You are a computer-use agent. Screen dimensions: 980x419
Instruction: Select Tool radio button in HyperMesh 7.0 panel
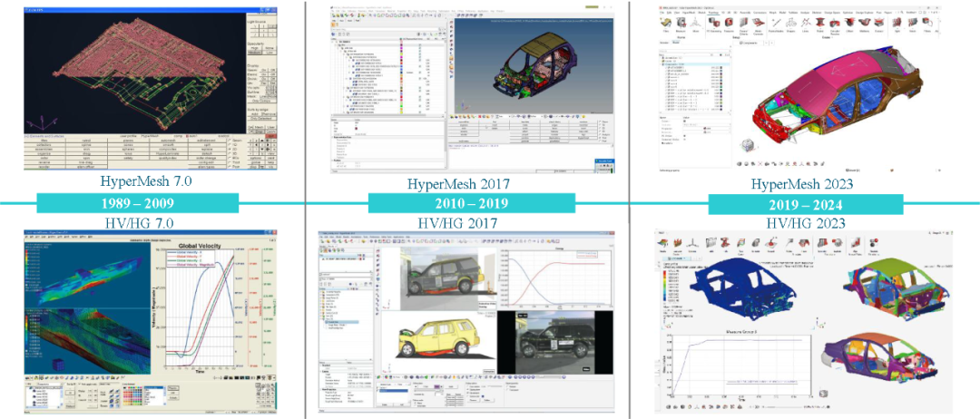point(230,162)
